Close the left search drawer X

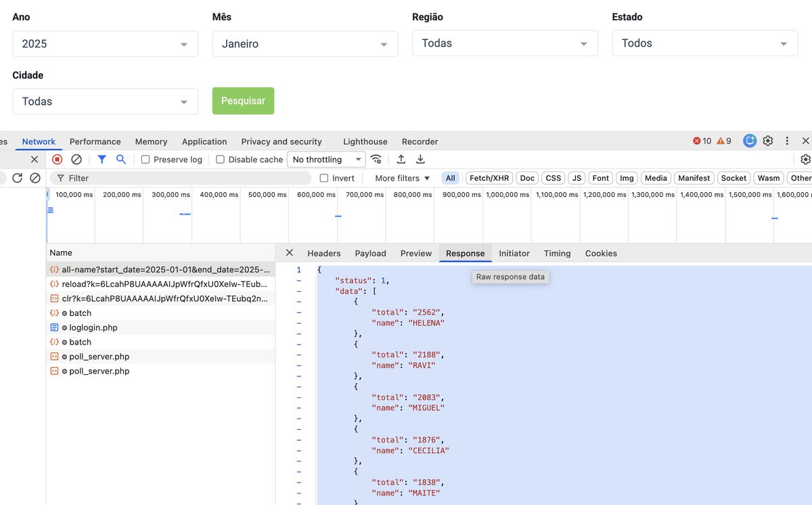click(35, 159)
